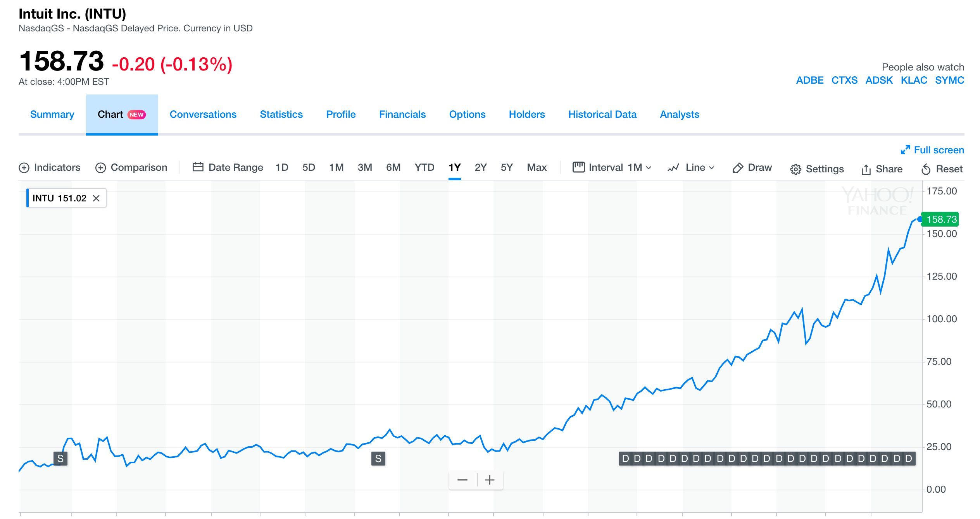Select the 6M time range
Viewport: 980px width, 519px height.
(393, 167)
